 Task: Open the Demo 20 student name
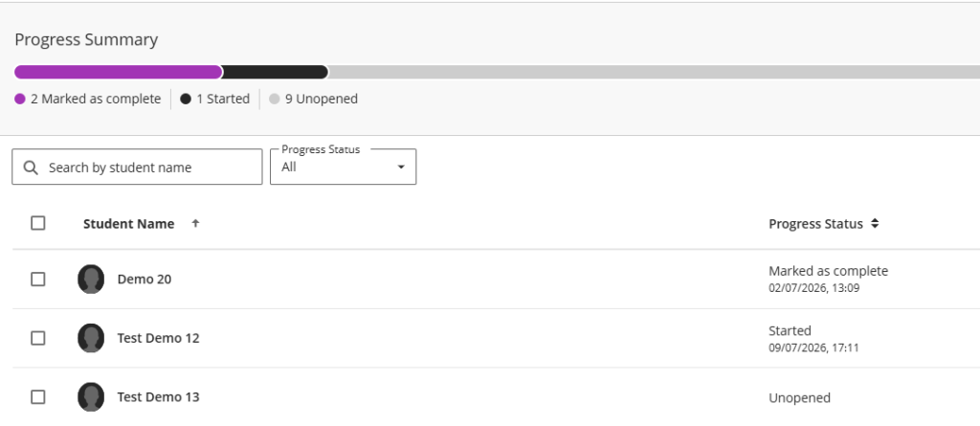145,279
